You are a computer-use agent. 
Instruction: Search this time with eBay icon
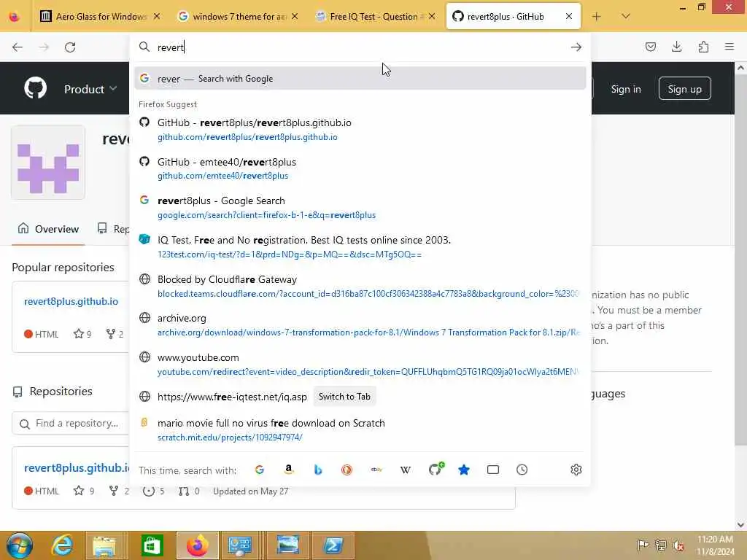pyautogui.click(x=376, y=470)
